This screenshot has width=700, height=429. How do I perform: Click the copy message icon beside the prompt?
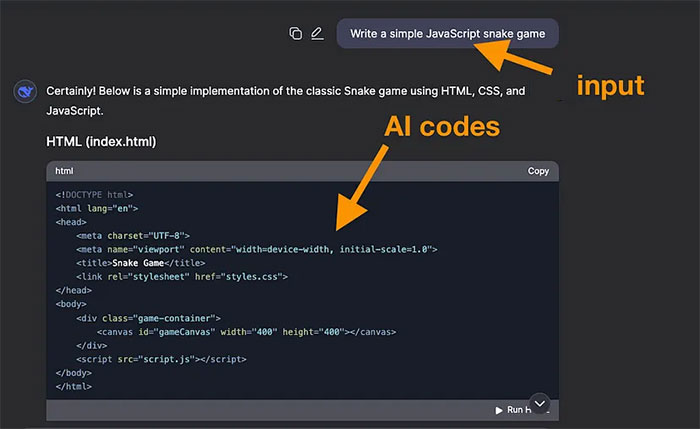[295, 33]
